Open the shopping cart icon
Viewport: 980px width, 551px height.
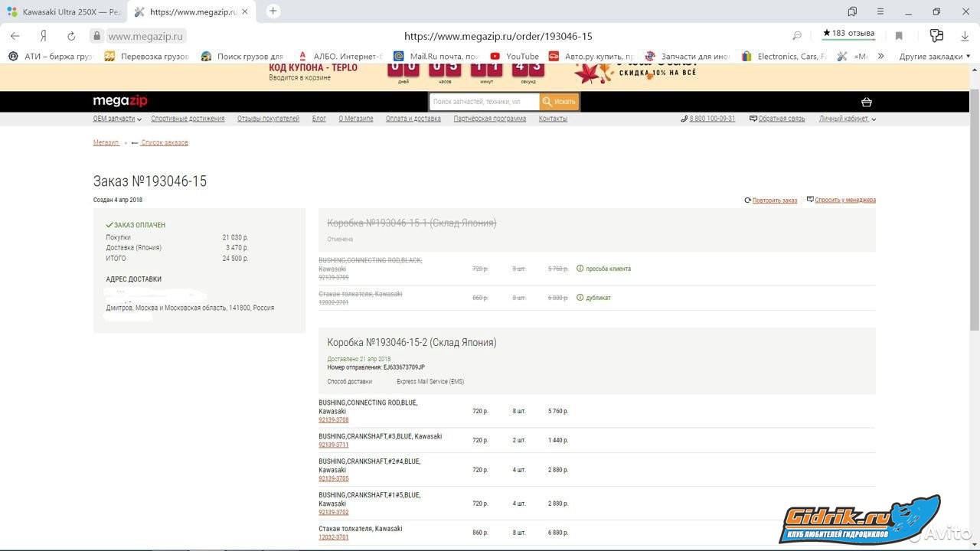[866, 102]
